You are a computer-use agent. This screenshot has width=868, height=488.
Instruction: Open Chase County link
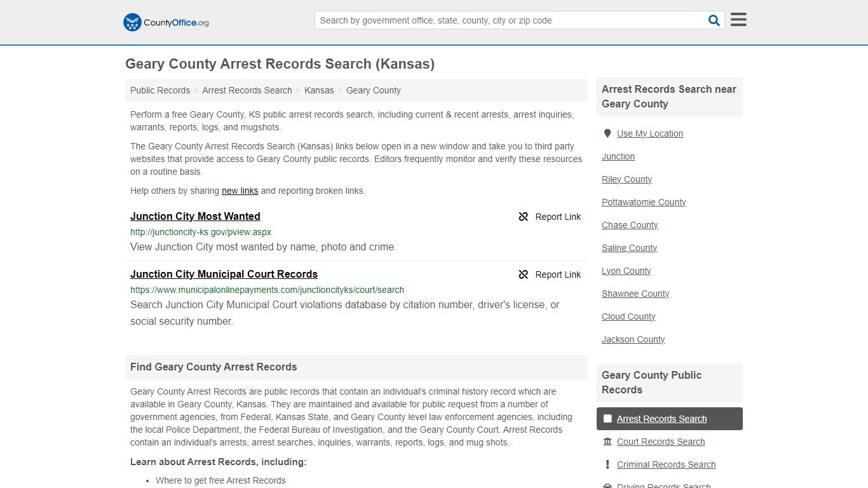(630, 225)
